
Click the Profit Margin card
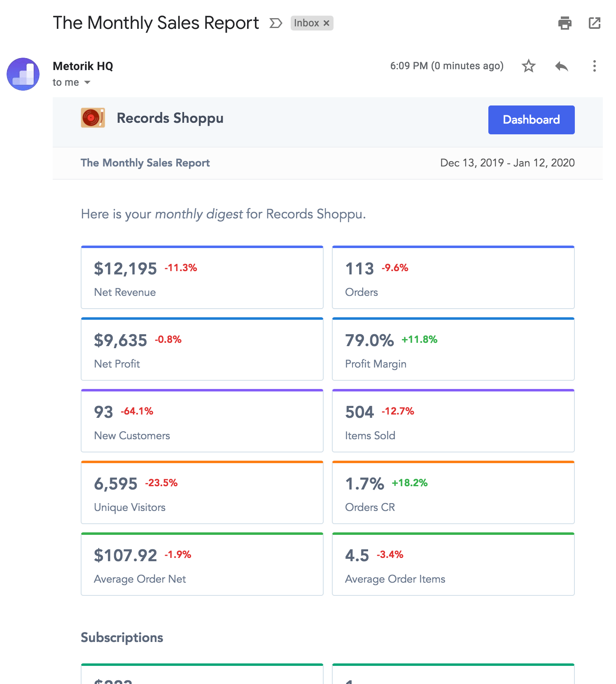453,349
